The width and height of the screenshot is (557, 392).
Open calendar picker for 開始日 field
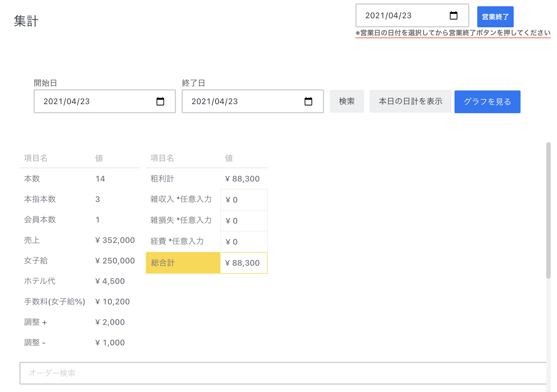(x=160, y=101)
